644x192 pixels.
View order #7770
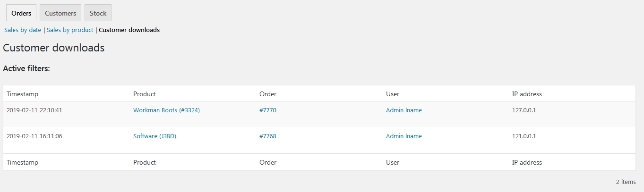tap(268, 110)
